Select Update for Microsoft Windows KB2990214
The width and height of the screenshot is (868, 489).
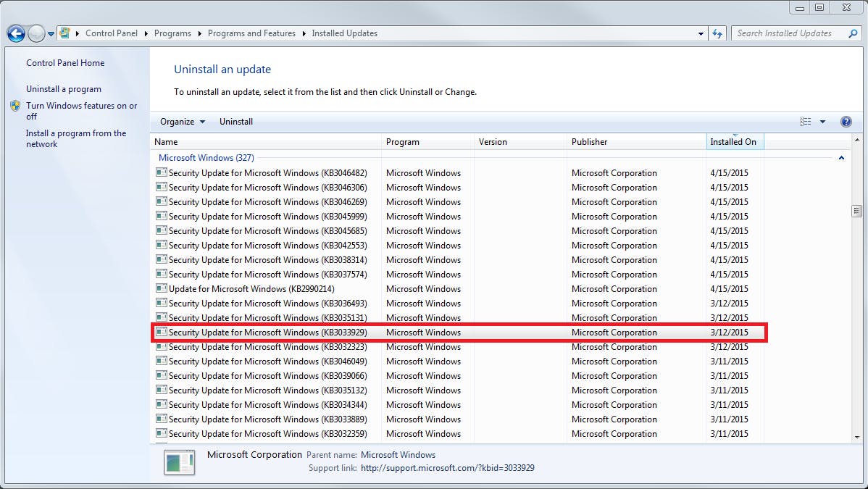click(251, 288)
